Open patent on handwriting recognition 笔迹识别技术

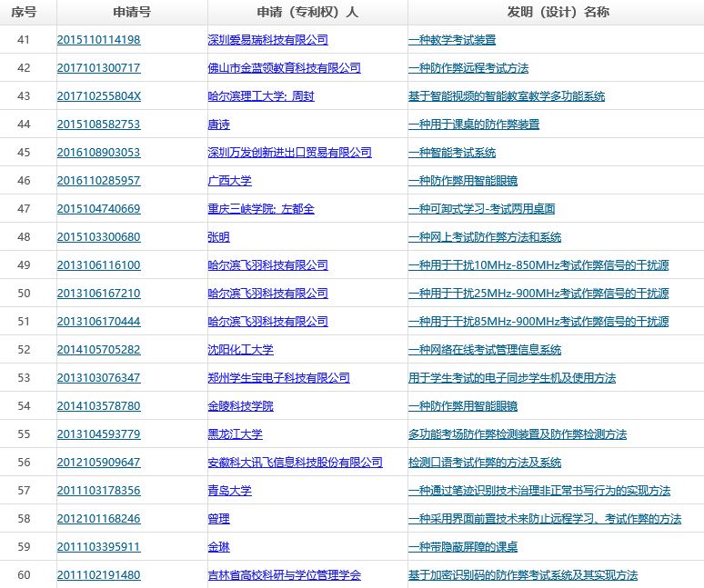click(539, 491)
